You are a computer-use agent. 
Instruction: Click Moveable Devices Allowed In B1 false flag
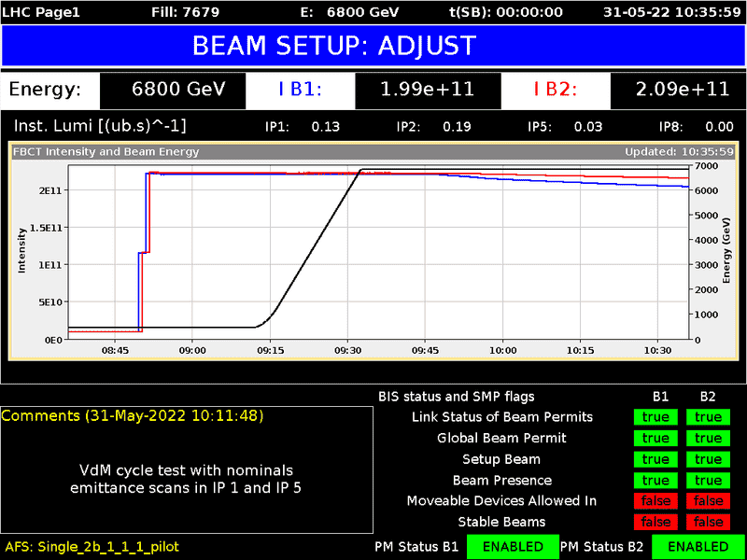tap(655, 501)
